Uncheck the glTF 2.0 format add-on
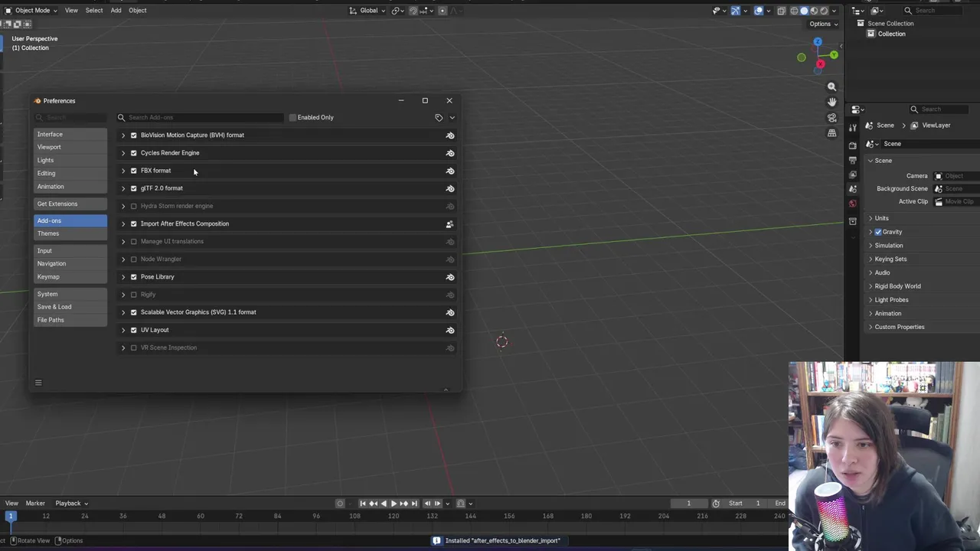Viewport: 980px width, 551px height. (134, 188)
